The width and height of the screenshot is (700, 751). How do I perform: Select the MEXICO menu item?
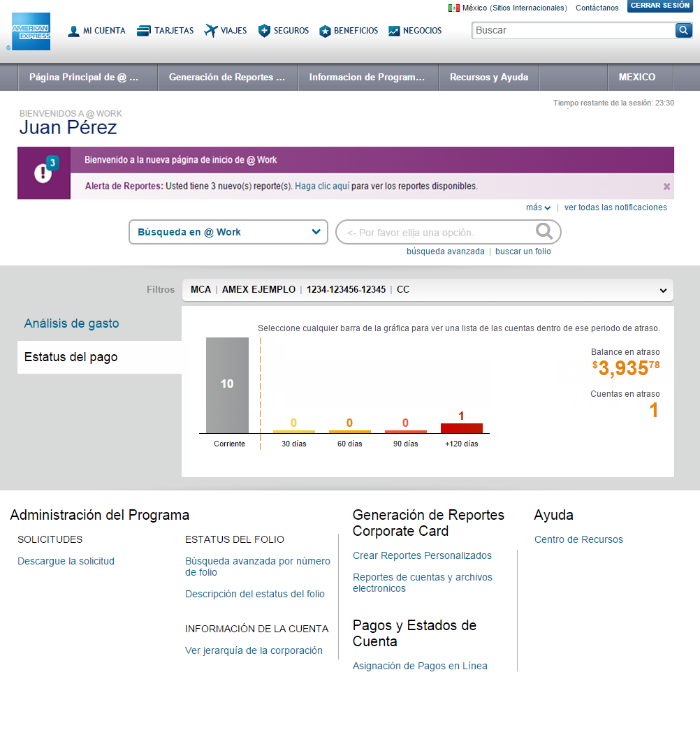pos(641,77)
